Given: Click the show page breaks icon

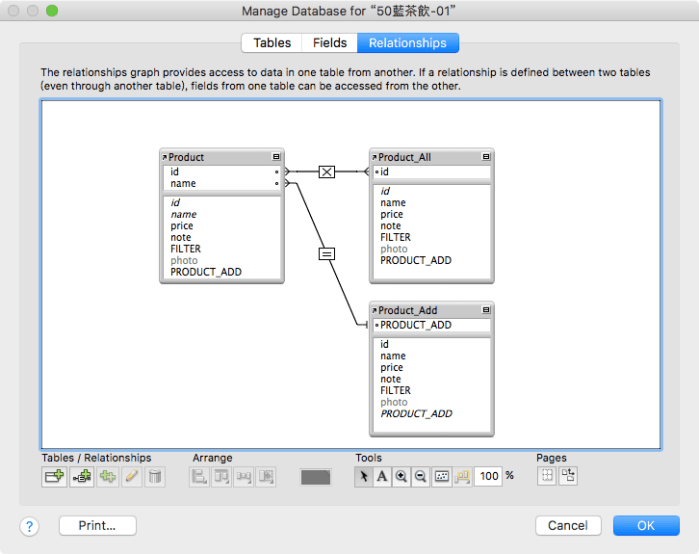Looking at the screenshot, I should click(x=547, y=476).
